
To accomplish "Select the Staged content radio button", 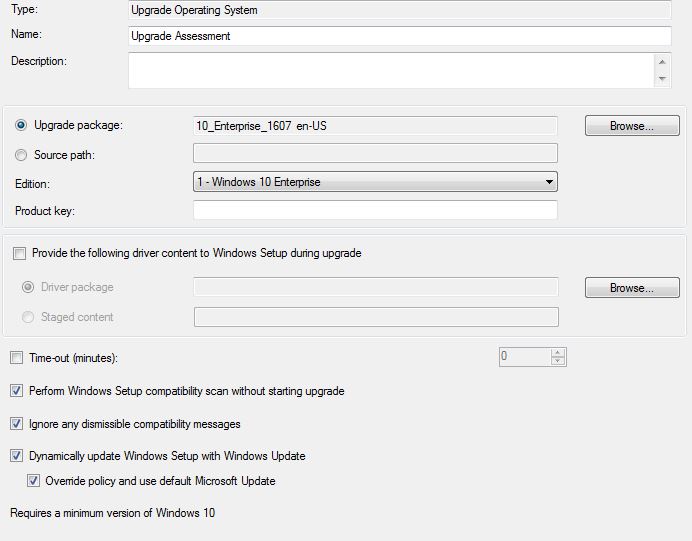I will (28, 317).
